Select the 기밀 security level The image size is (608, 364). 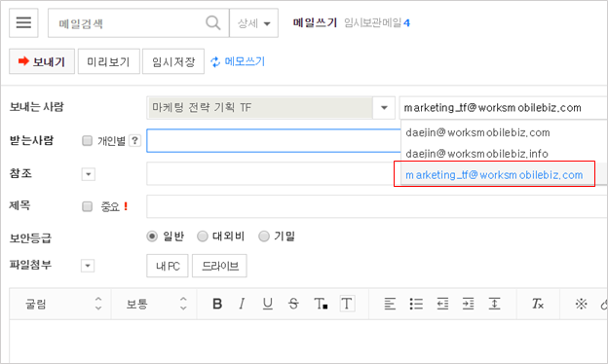pos(264,237)
